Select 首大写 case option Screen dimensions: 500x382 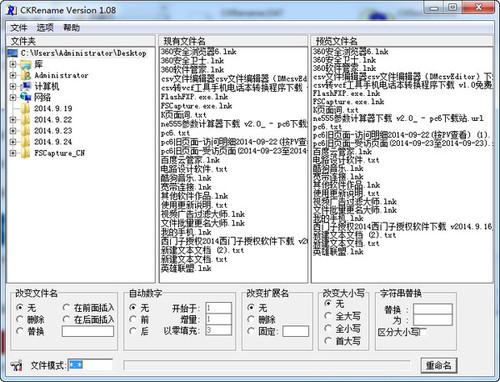(x=328, y=341)
